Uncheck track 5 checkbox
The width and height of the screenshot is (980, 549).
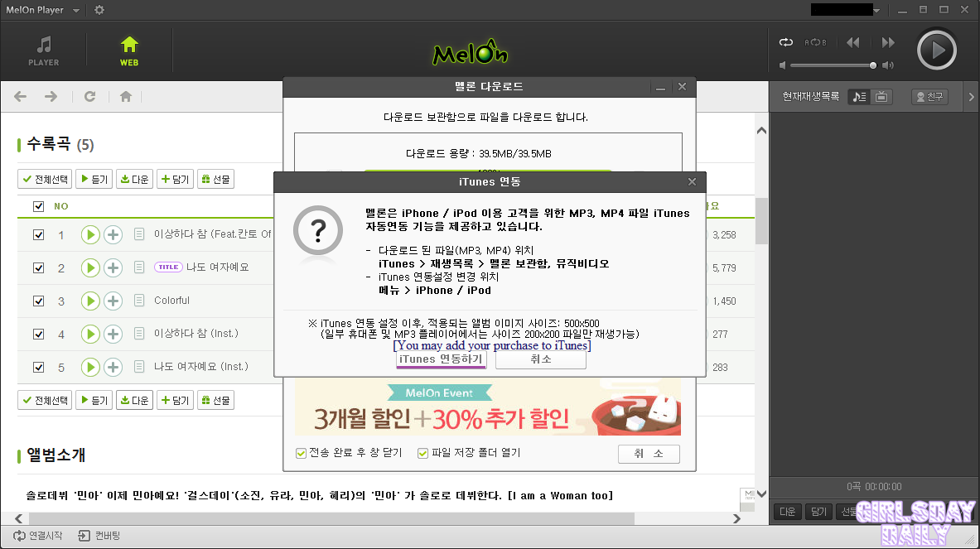[x=38, y=368]
